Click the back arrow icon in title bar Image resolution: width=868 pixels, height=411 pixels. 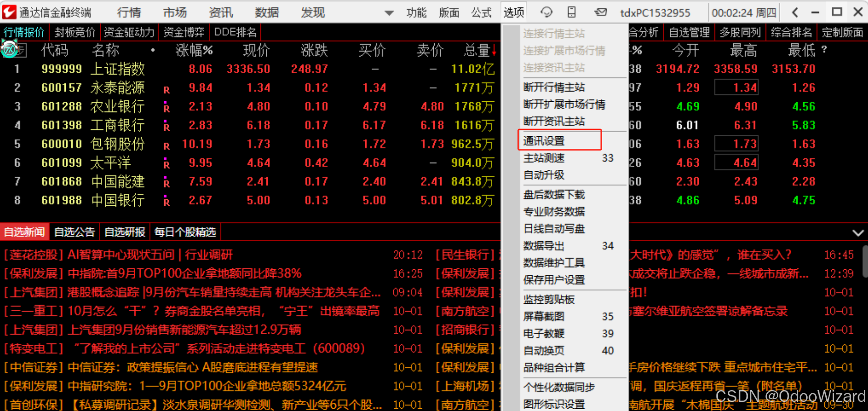pyautogui.click(x=795, y=12)
